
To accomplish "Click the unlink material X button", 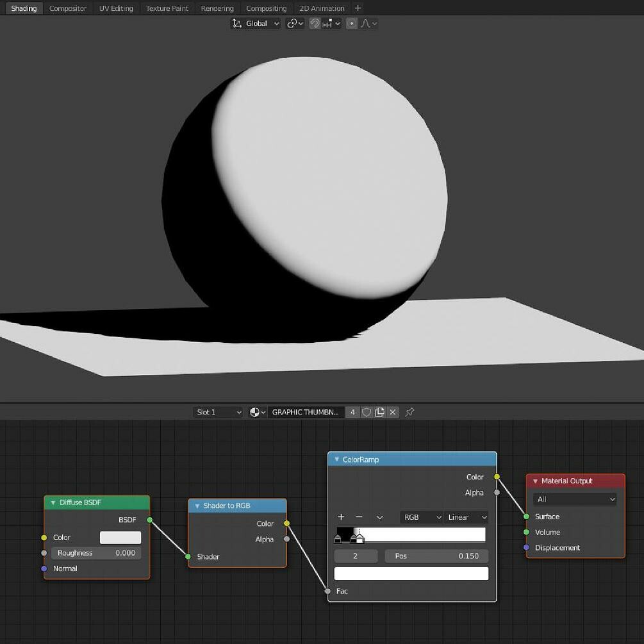I will point(393,412).
